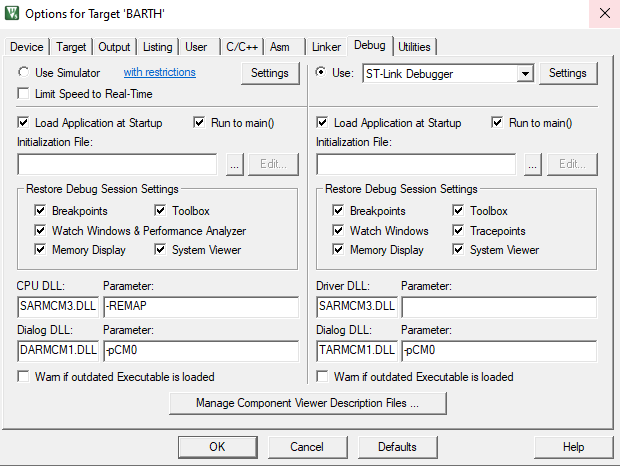Toggle simulator Memory Display checkbox

point(40,250)
